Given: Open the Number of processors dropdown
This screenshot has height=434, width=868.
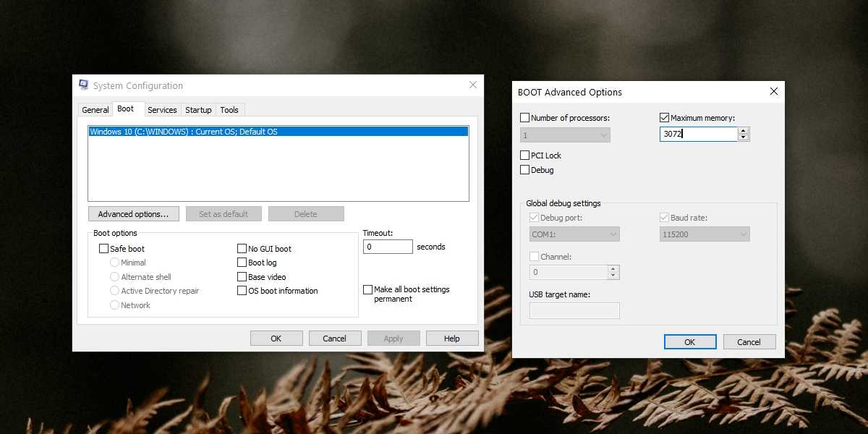Looking at the screenshot, I should (x=566, y=135).
